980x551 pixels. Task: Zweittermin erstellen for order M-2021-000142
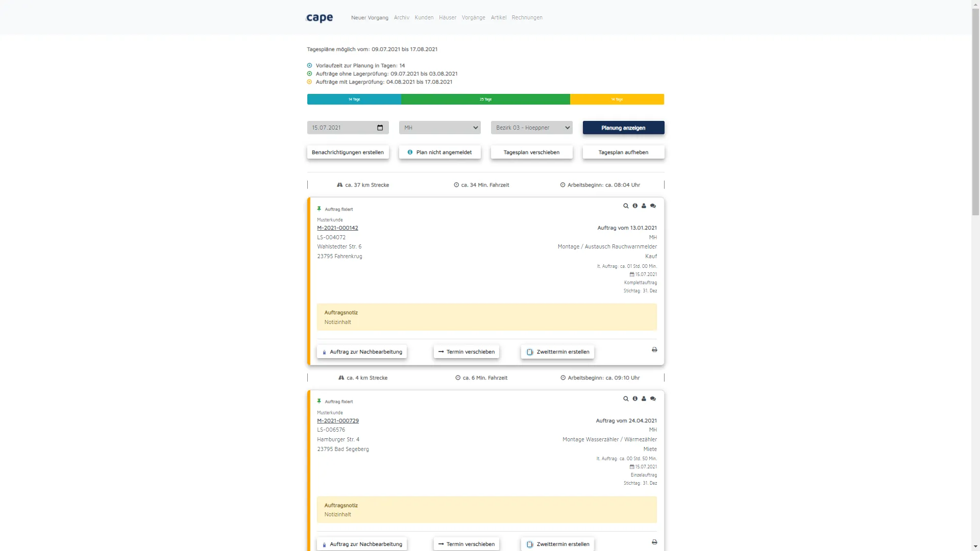[558, 352]
